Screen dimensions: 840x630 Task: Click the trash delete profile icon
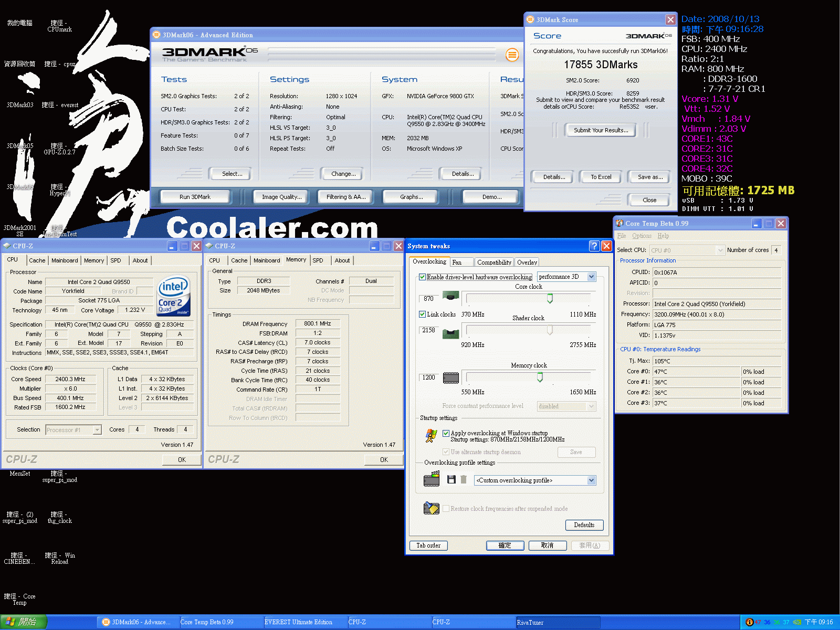coord(463,479)
